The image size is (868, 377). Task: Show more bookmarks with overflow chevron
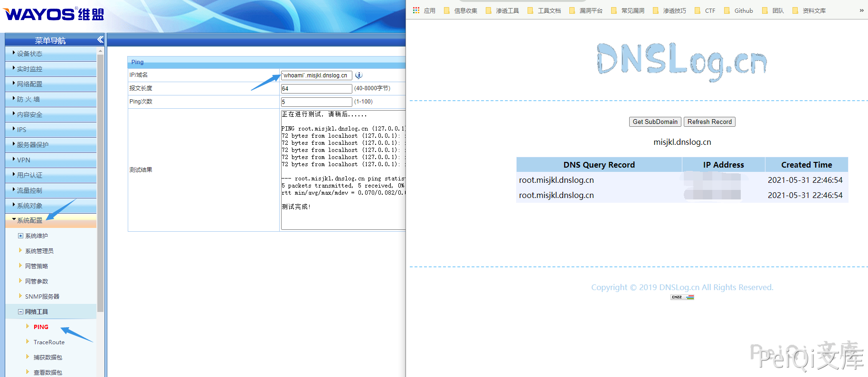(x=861, y=10)
